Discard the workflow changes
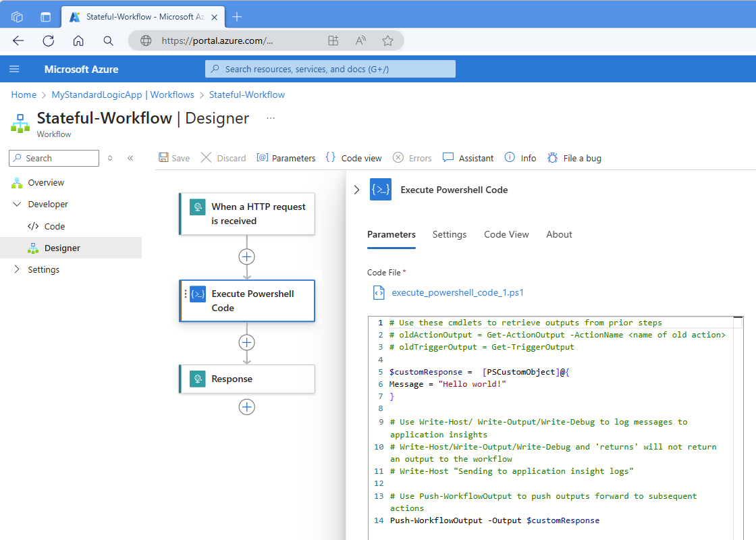The height and width of the screenshot is (540, 756). (223, 157)
